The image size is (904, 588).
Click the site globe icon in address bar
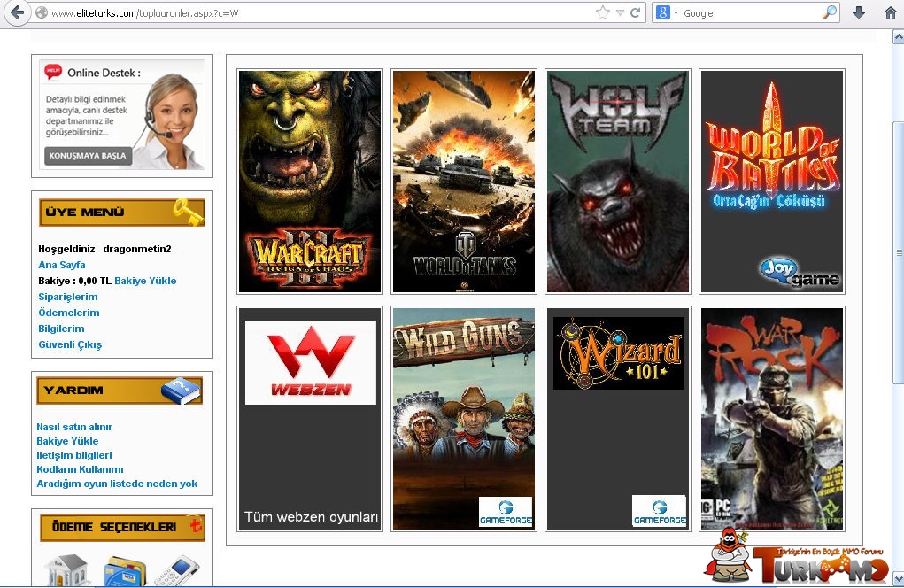point(42,12)
